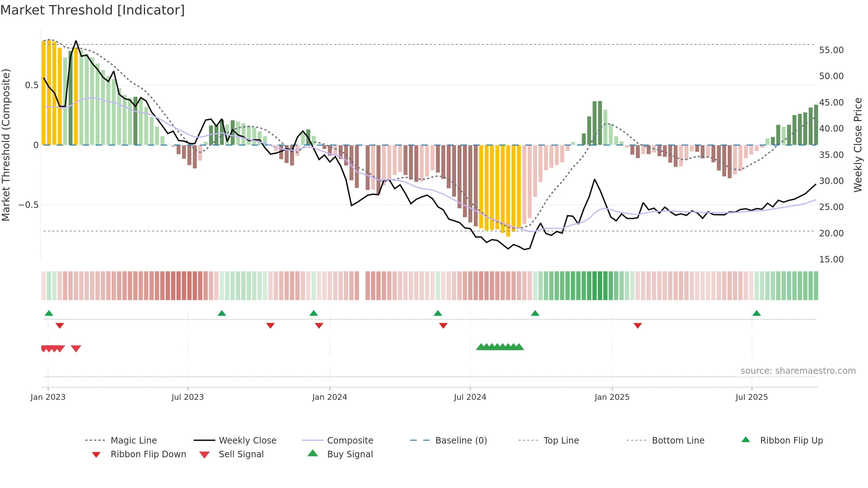This screenshot has height=488, width=868.
Task: Click the −0.5 left axis label
Action: coord(29,205)
